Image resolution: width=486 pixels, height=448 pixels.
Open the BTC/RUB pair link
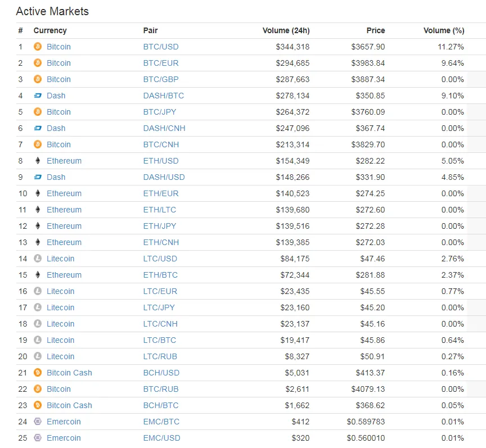pyautogui.click(x=161, y=389)
